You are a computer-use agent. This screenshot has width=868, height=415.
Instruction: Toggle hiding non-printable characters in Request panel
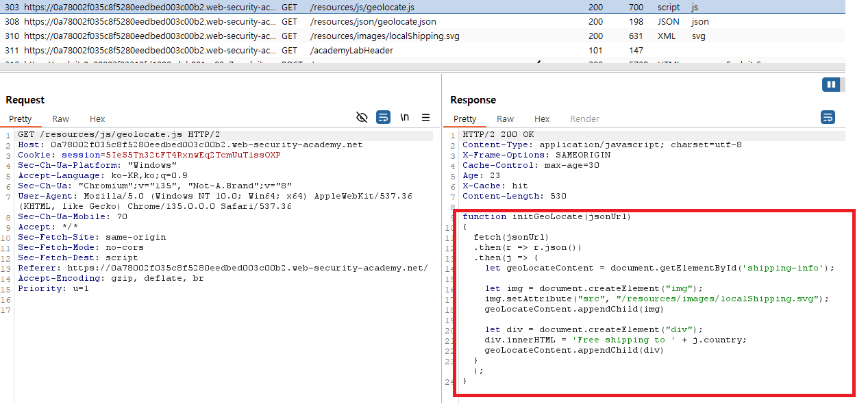(362, 118)
